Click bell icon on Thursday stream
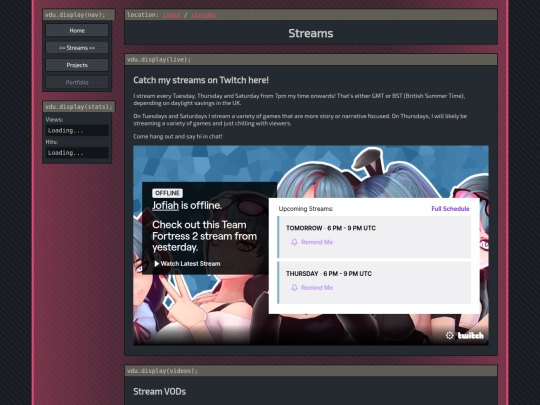The height and width of the screenshot is (405, 540). (x=294, y=288)
